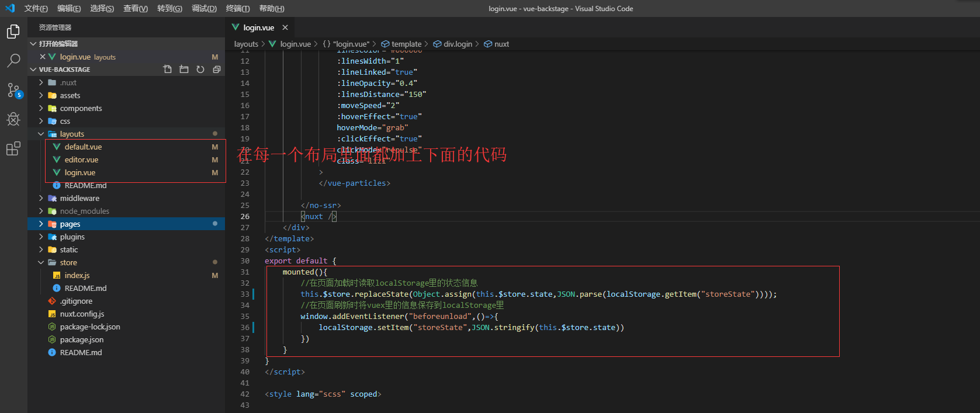Select login.vue in open editors list
The width and height of the screenshot is (980, 413).
click(x=126, y=57)
